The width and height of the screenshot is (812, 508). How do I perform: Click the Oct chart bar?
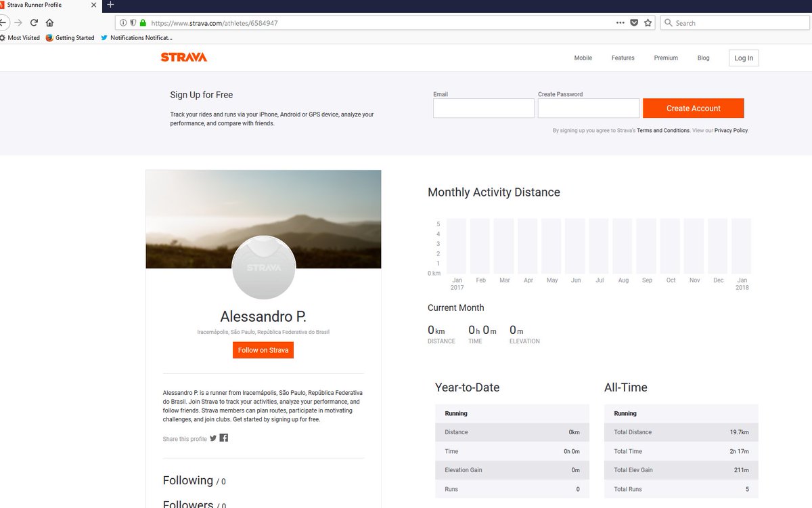(670, 245)
